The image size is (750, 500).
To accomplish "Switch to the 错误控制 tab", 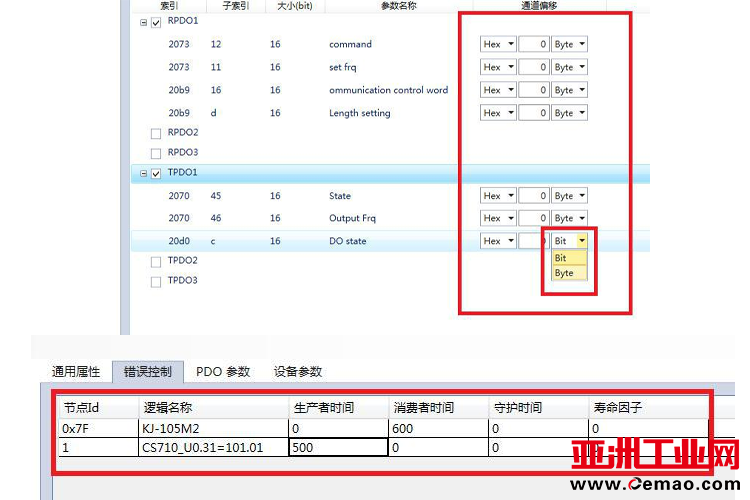I will point(148,372).
